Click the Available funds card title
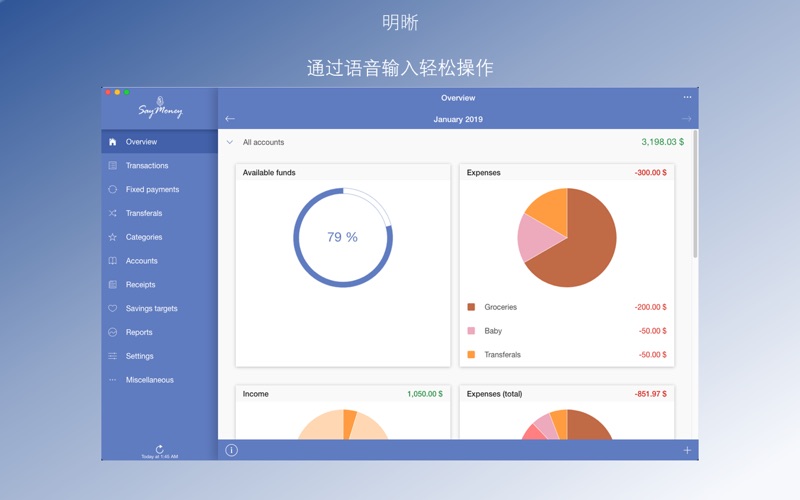 tap(269, 172)
